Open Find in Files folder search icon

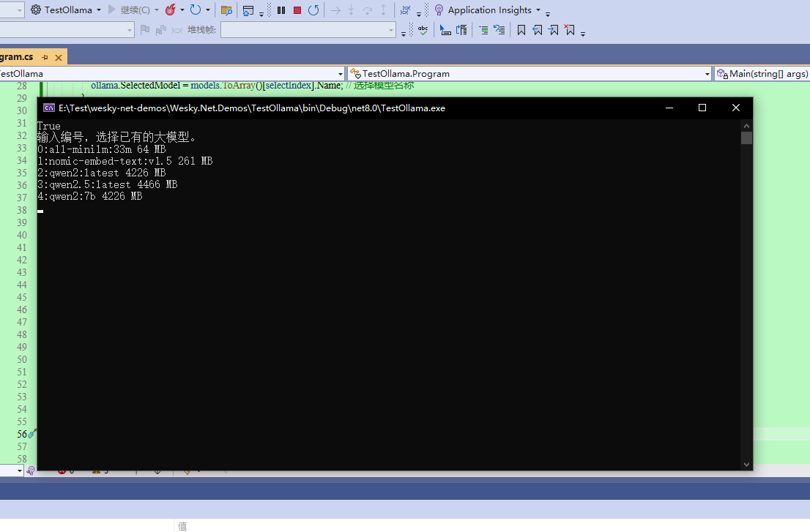tap(226, 10)
